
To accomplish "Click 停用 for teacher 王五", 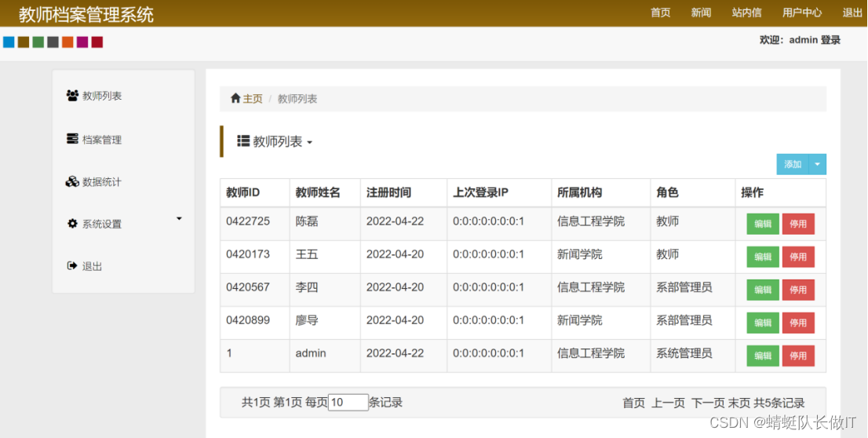I will (x=798, y=257).
